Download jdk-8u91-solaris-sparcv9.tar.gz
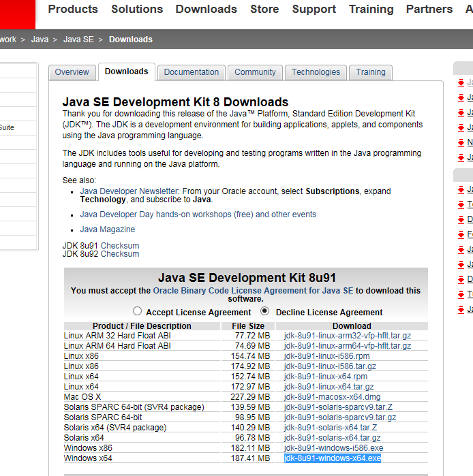The height and width of the screenshot is (476, 473). tap(340, 417)
